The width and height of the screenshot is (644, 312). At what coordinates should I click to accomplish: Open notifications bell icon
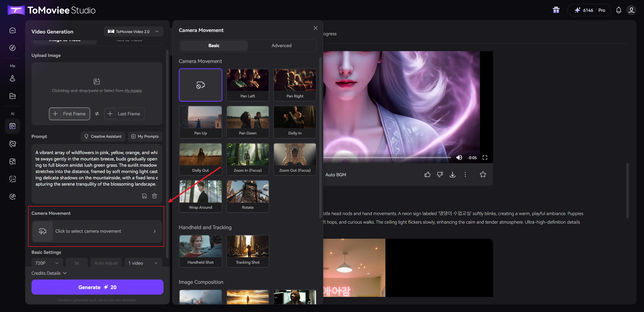pos(619,10)
